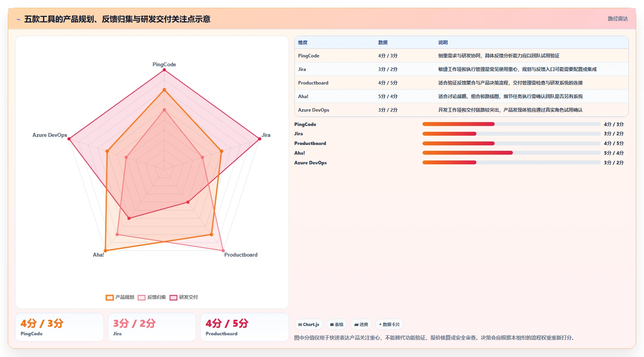The height and width of the screenshot is (357, 644).
Task: Open the PingCode 4分 / 3分 stat card
Action: pyautogui.click(x=59, y=327)
